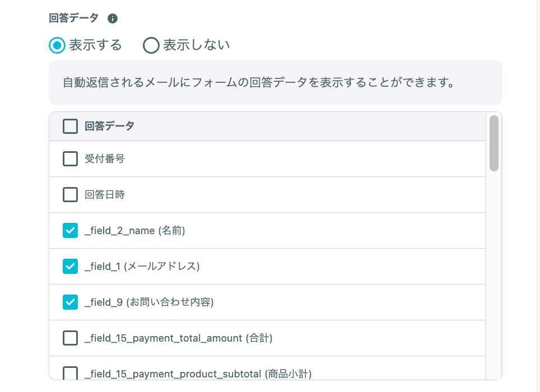Click the _field_2_name (名前) label text
Viewport: 540px width, 392px height.
pyautogui.click(x=135, y=231)
